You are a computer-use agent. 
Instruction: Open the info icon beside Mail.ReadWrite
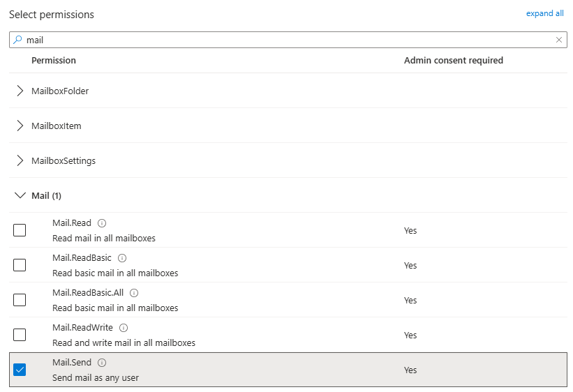[x=124, y=328]
